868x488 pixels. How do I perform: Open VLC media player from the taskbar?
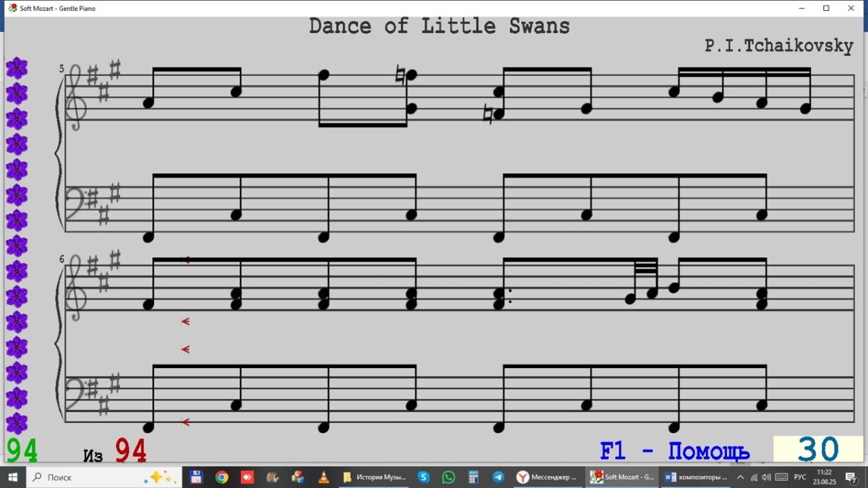[323, 477]
